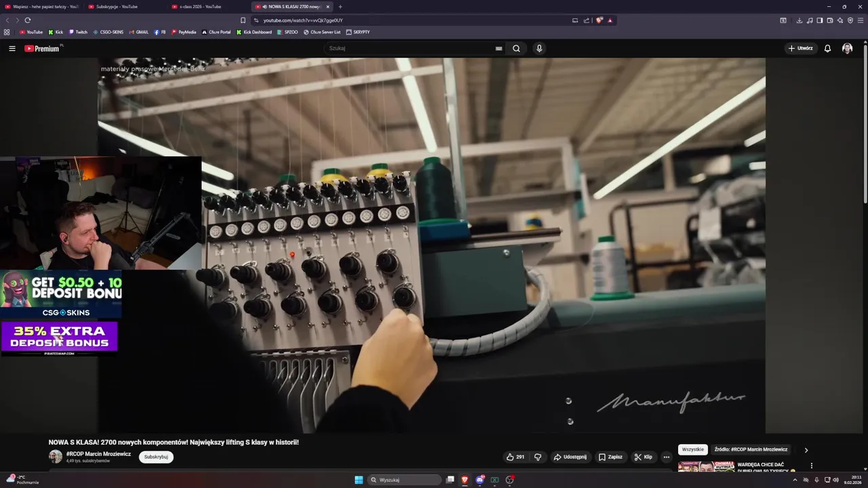Click the Subskrybuj button
Screen dimensions: 868x488
pyautogui.click(x=156, y=457)
